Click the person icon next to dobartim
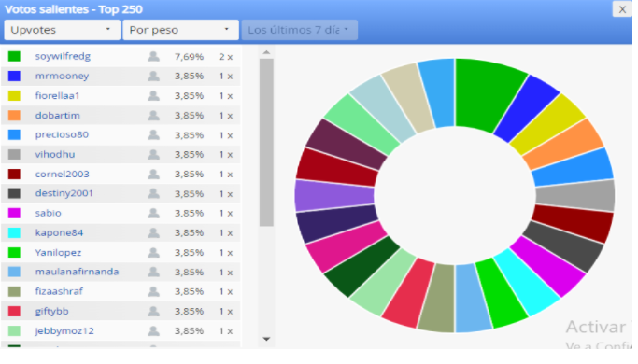 coord(153,115)
